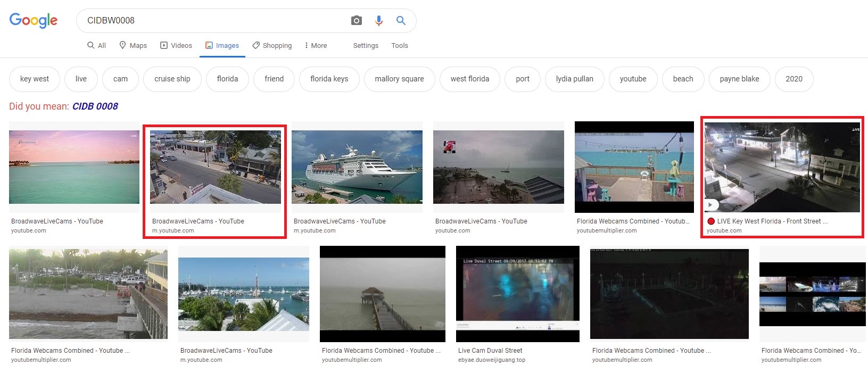
Task: Click Florida Webcams Combined title under pier stools
Action: tap(633, 221)
